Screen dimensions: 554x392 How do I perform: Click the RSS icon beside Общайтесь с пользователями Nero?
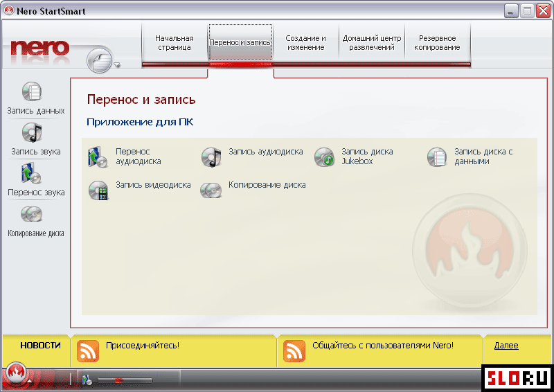click(294, 351)
